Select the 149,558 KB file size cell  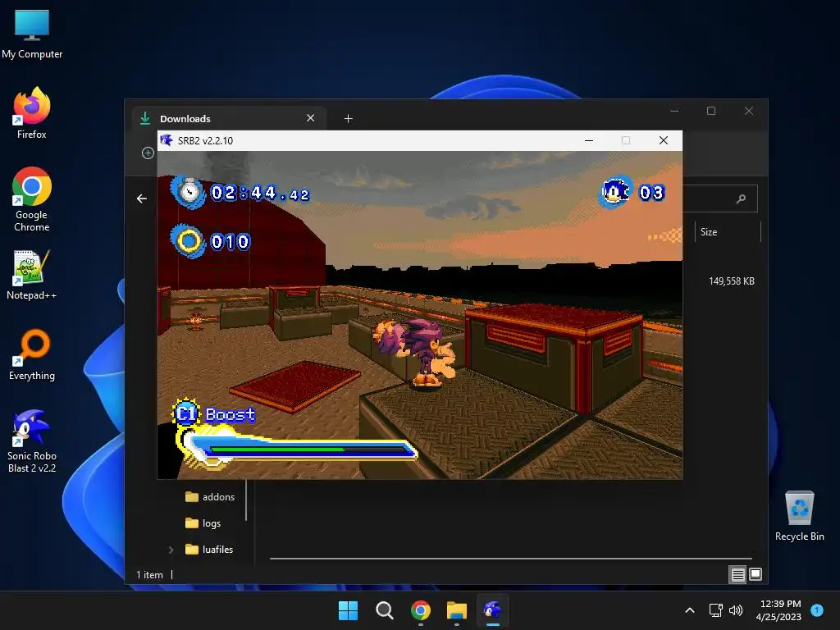point(731,281)
